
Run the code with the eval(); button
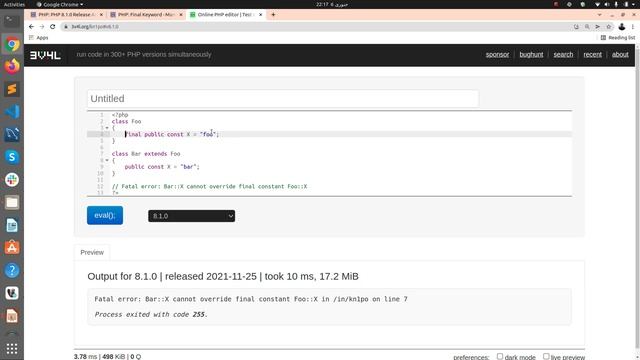[105, 215]
